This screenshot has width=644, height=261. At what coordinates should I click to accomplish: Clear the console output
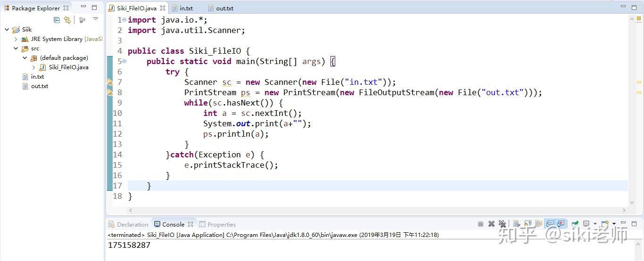point(517,224)
